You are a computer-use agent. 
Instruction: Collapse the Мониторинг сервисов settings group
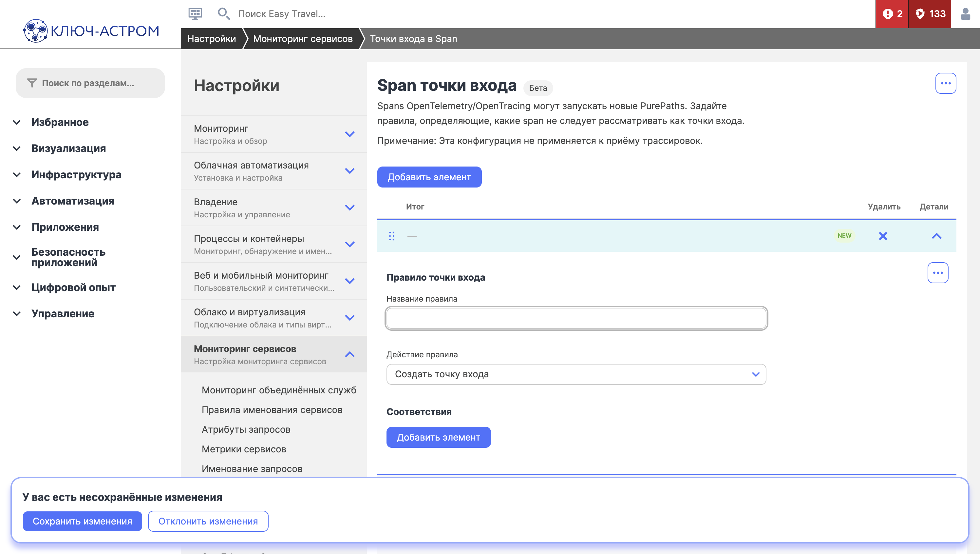[x=349, y=354]
